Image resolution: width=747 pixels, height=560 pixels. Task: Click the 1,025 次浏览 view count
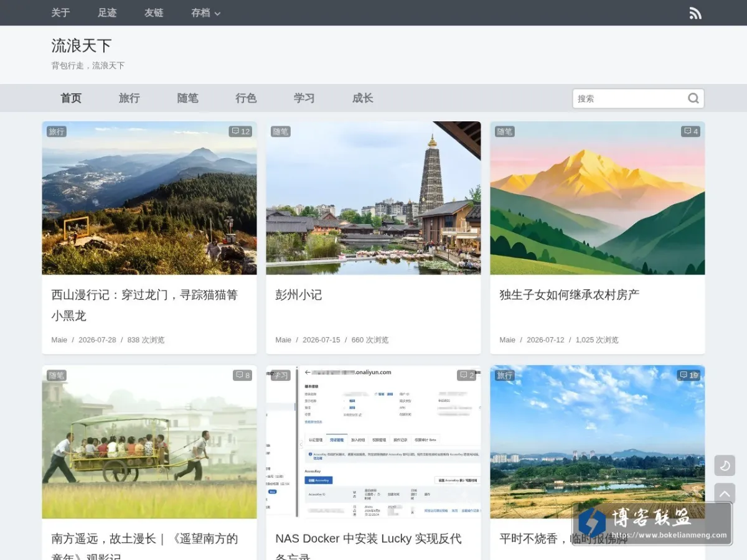[x=597, y=340]
